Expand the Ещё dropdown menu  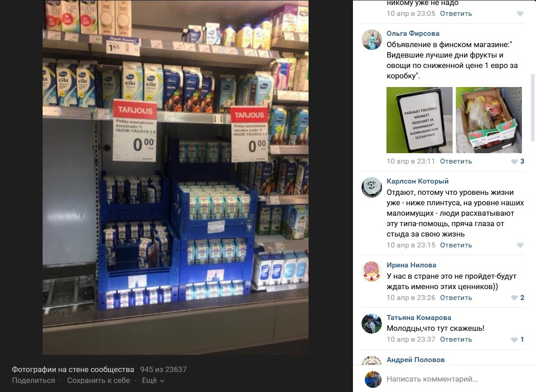[153, 380]
